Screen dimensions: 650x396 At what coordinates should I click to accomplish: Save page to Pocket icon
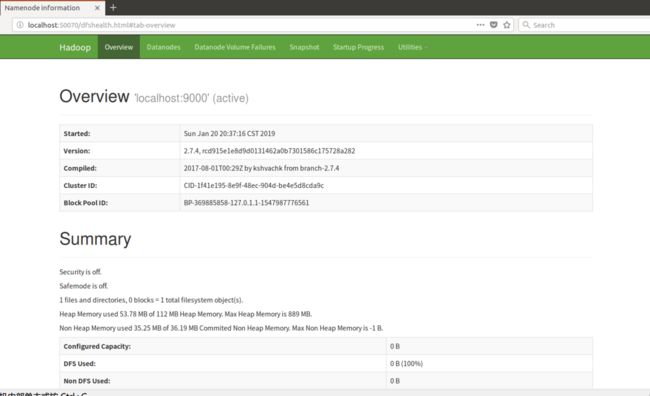493,25
